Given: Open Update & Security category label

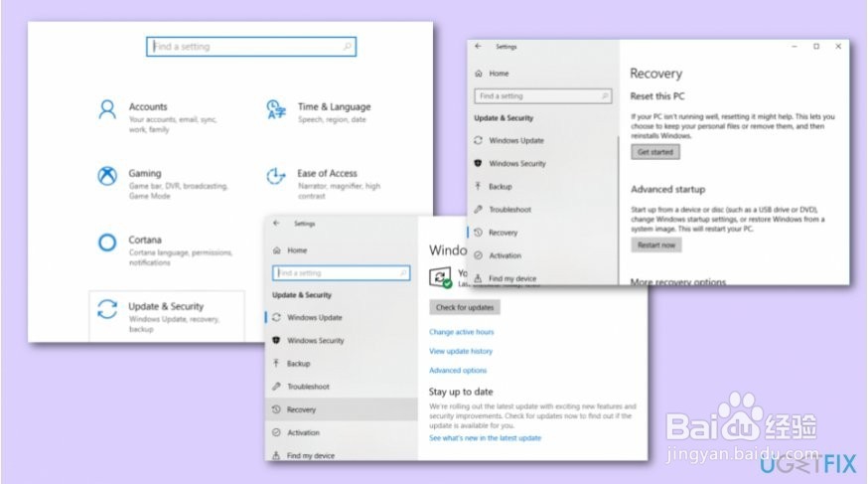Looking at the screenshot, I should [166, 306].
